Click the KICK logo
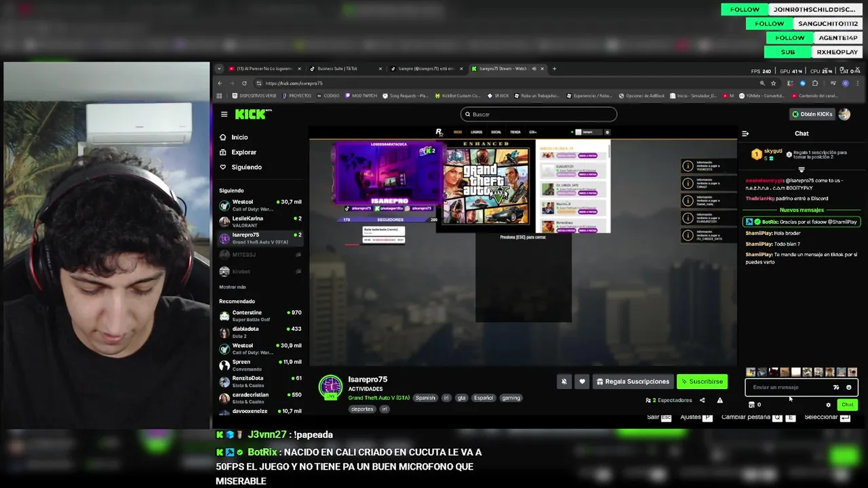This screenshot has height=488, width=868. [252, 114]
